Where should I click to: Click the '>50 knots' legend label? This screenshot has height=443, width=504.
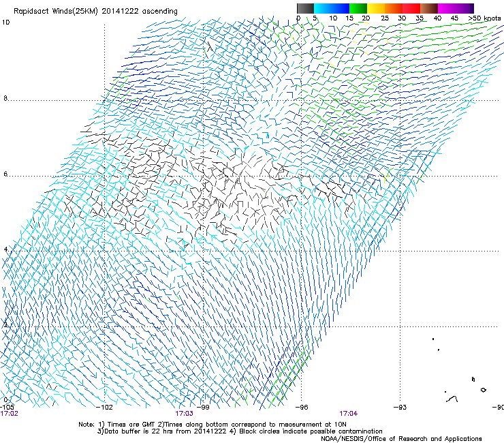484,18
